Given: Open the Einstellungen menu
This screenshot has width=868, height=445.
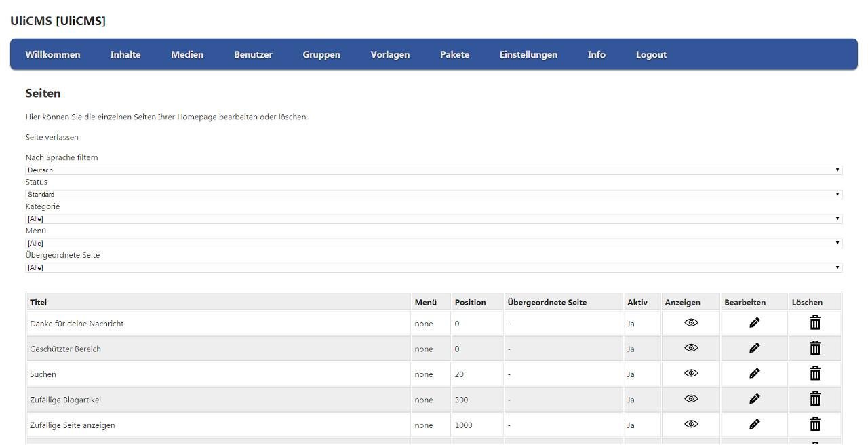Looking at the screenshot, I should click(528, 54).
